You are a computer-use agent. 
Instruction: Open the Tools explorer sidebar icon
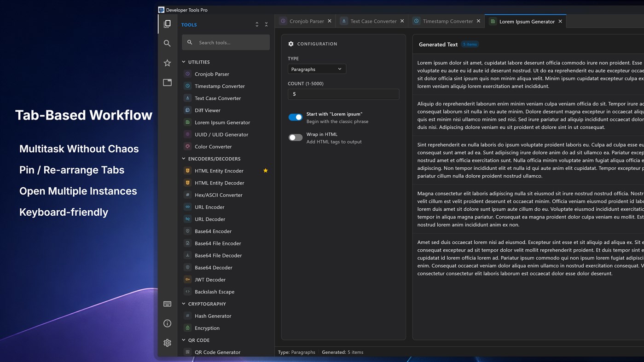tap(167, 24)
